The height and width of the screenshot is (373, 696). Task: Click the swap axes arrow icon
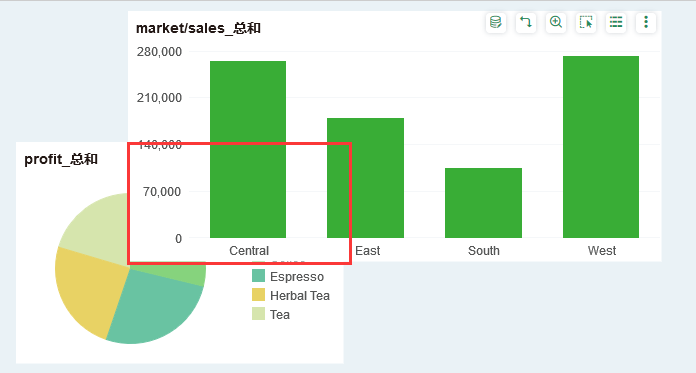tap(526, 22)
